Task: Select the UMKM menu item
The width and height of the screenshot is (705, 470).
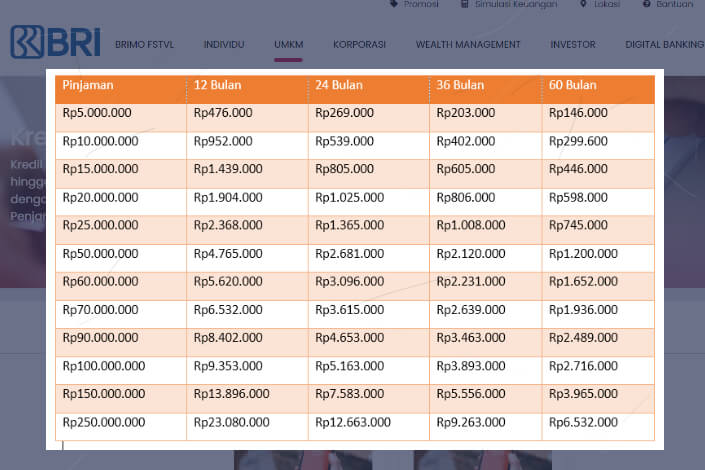Action: [289, 45]
